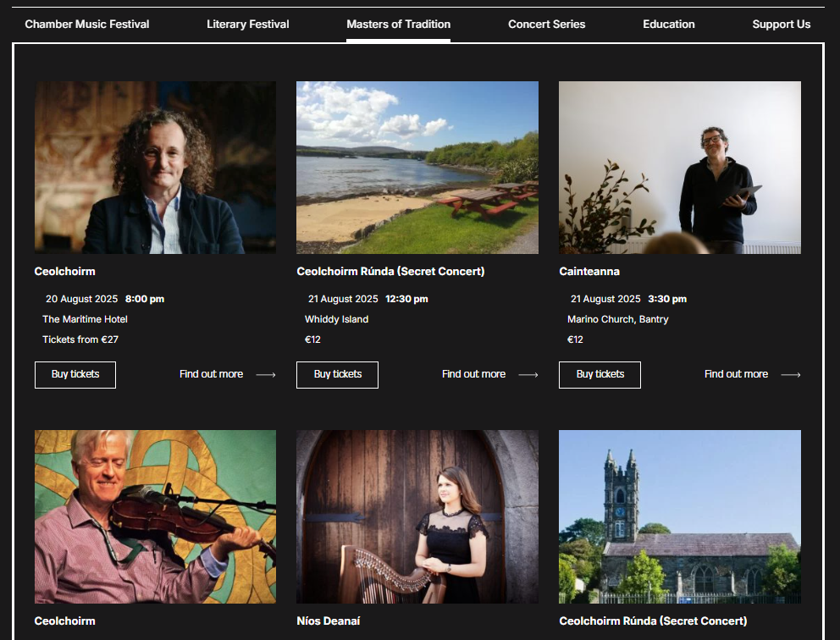Screen dimensions: 840x640
Task: Buy tickets for Ceolchoirm at Maritime Hotel
Action: tap(75, 374)
